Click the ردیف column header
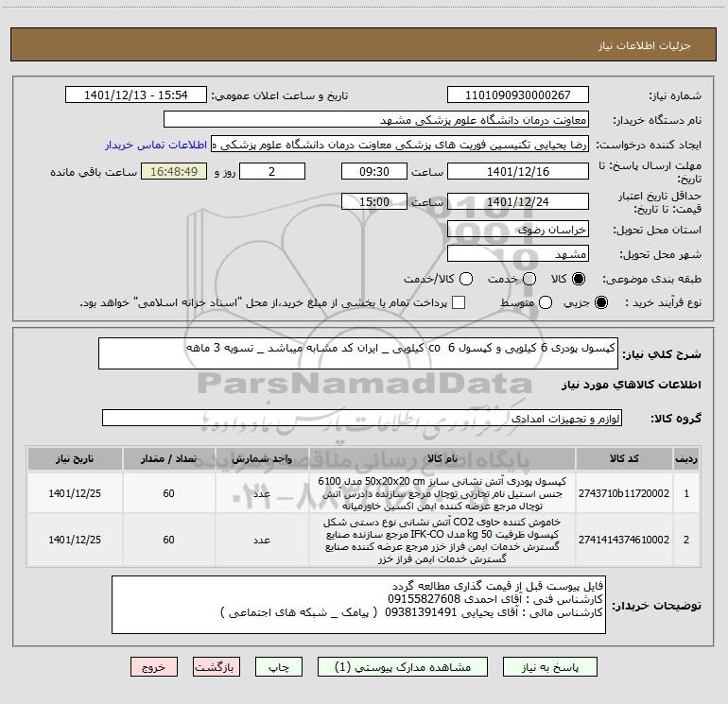The height and width of the screenshot is (704, 728). 686,459
